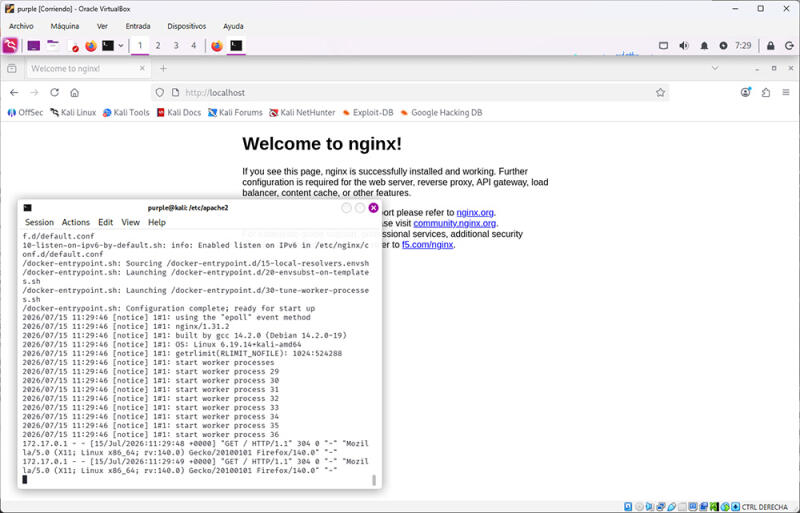Open the Firefox extensions icon
The width and height of the screenshot is (800, 513).
pos(766,92)
